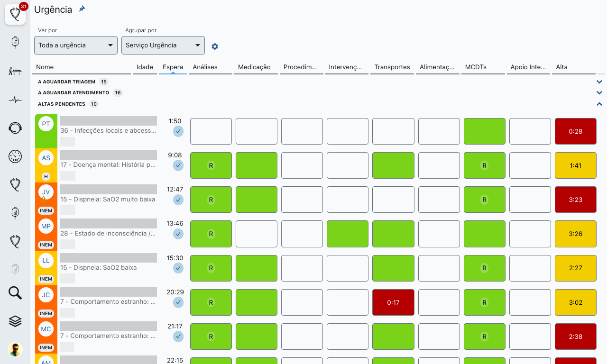Screen dimensions: 607x364
Task: Open the stacked layers sidebar icon
Action: [x=15, y=321]
